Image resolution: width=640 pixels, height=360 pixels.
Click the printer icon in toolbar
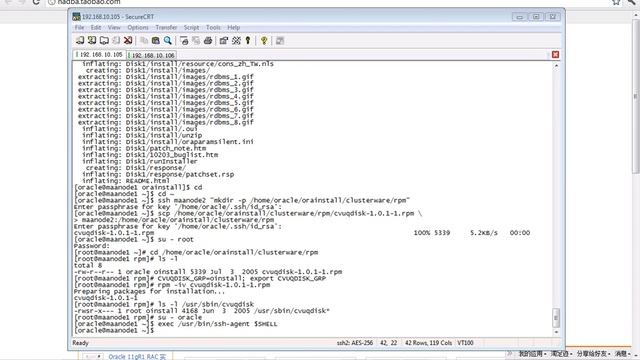pyautogui.click(x=208, y=40)
